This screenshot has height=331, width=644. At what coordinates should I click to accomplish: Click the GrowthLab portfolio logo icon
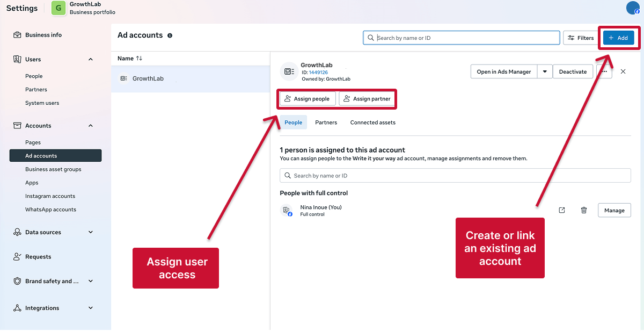click(58, 8)
